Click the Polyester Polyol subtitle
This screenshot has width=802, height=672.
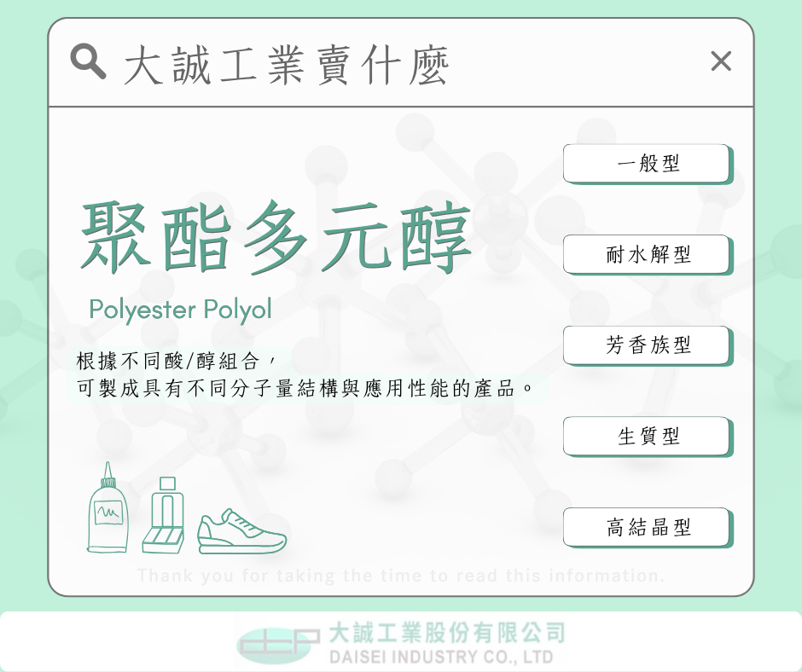point(180,310)
